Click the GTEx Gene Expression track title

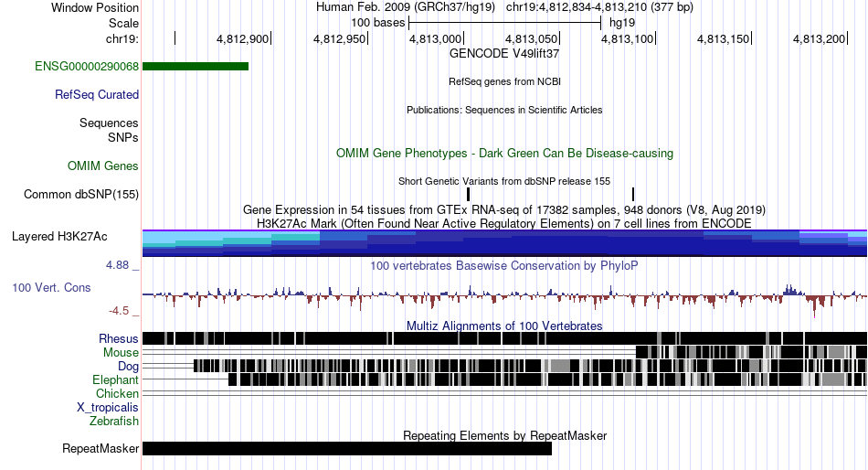click(x=504, y=210)
